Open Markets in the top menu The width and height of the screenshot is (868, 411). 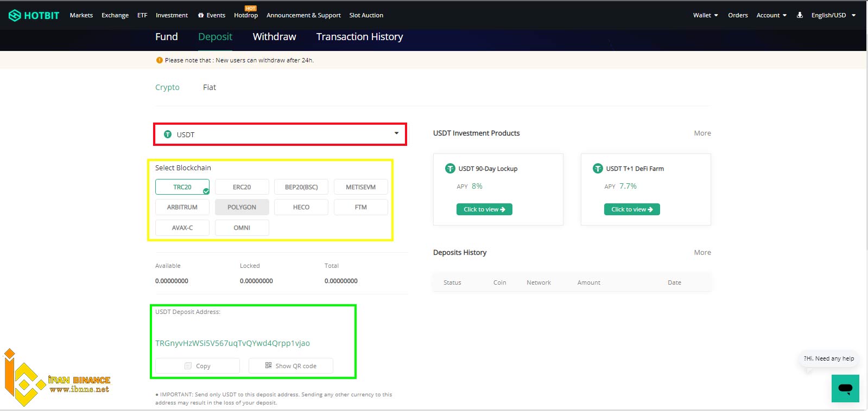tap(81, 15)
